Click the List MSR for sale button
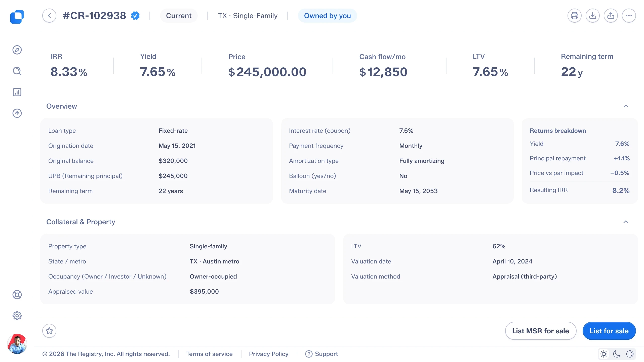The image size is (644, 362). click(541, 331)
